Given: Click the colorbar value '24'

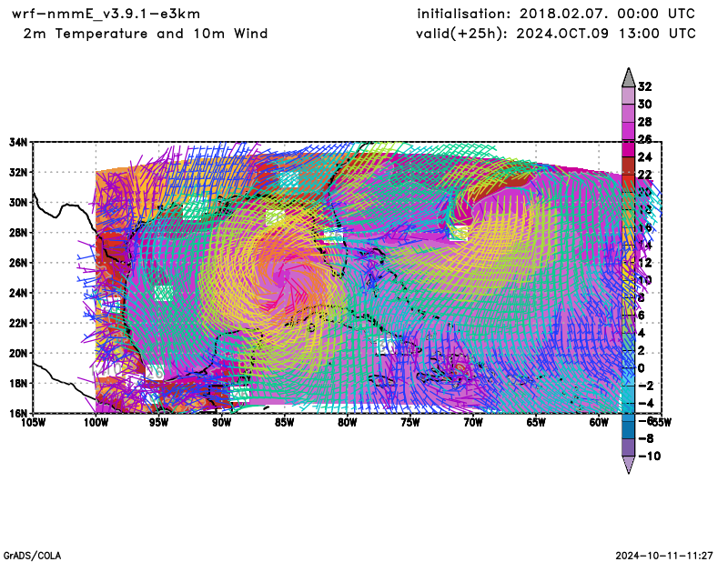Looking at the screenshot, I should coord(644,156).
